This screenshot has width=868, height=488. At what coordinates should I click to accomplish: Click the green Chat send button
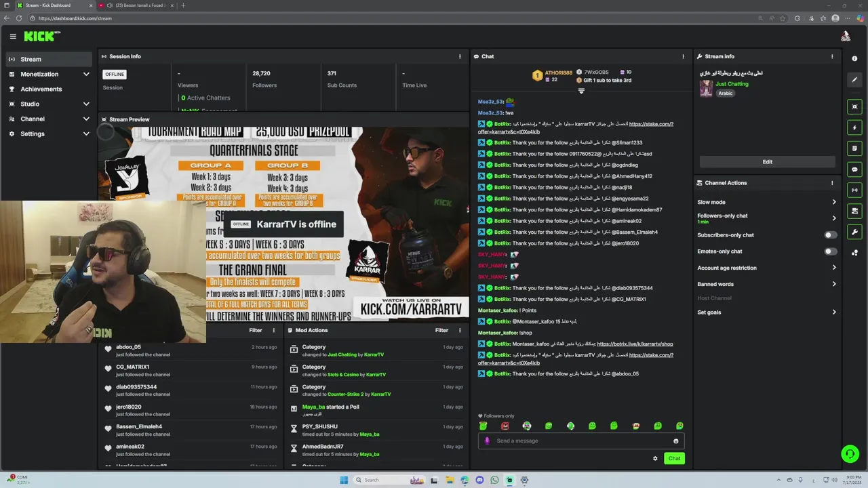[x=674, y=459]
